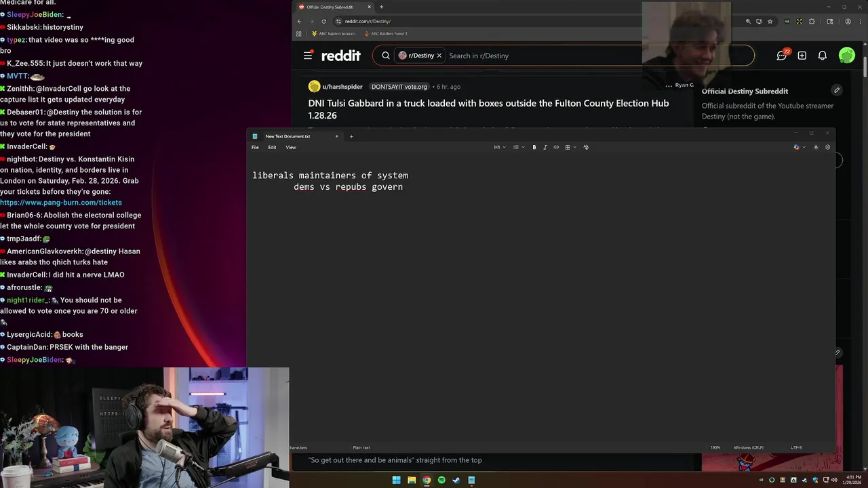This screenshot has width=868, height=488.
Task: Open Chrome profile avatar
Action: tap(848, 21)
